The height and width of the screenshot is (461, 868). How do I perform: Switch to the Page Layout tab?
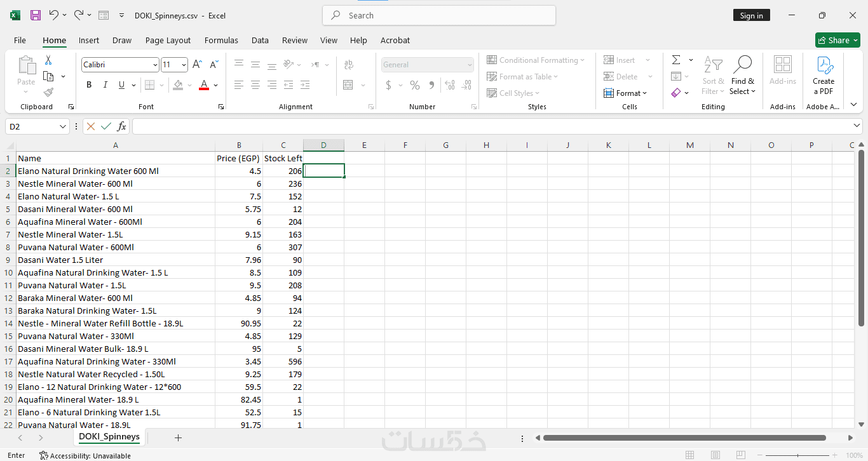[x=168, y=40]
